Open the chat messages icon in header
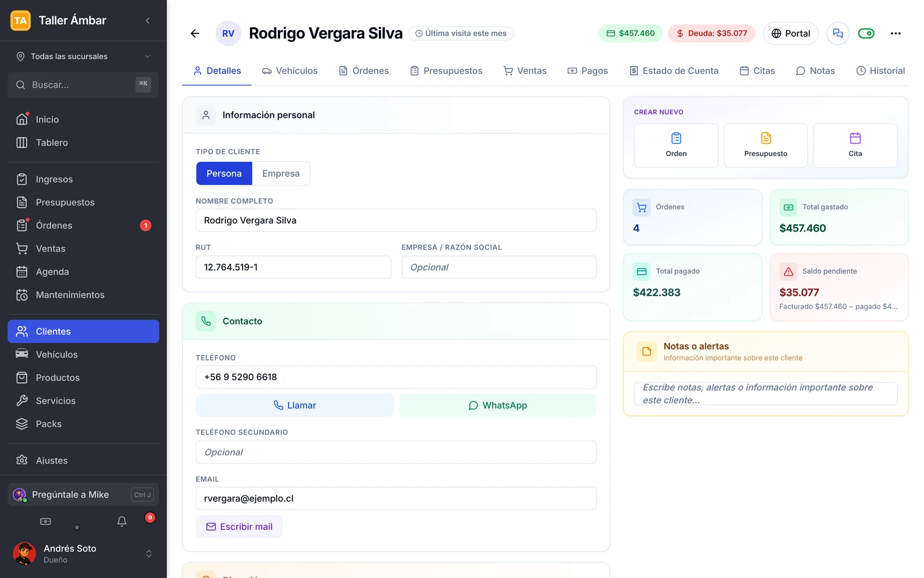The height and width of the screenshot is (578, 924). tap(837, 34)
